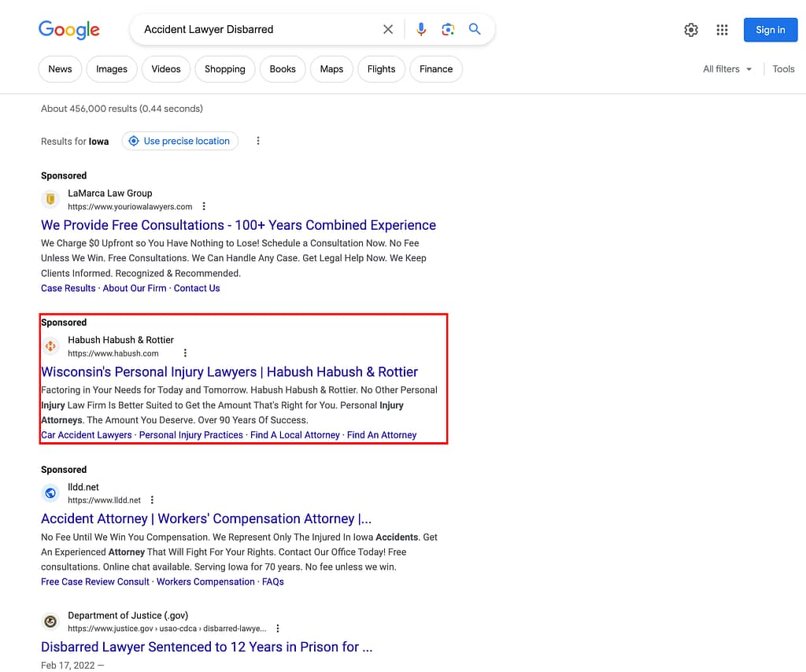Open 'We Provide Free Consultations' ad headline
The image size is (806, 672).
point(238,225)
